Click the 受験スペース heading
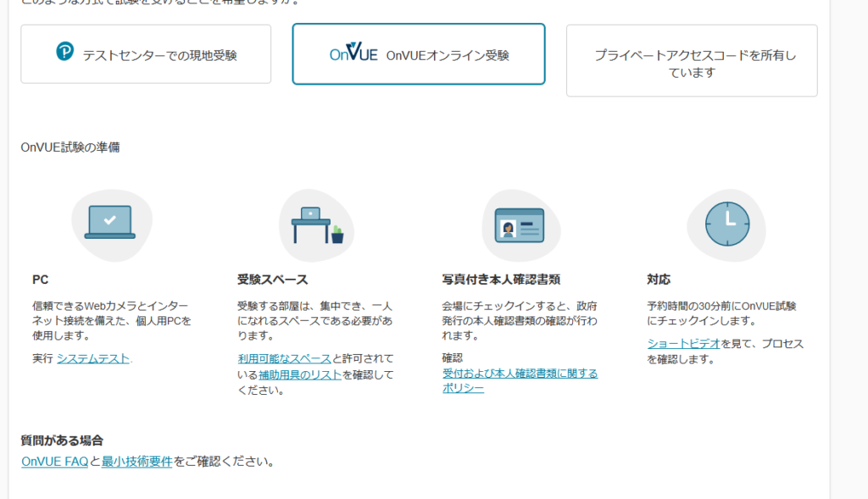Screen dimensions: 868x499 pyautogui.click(x=272, y=280)
